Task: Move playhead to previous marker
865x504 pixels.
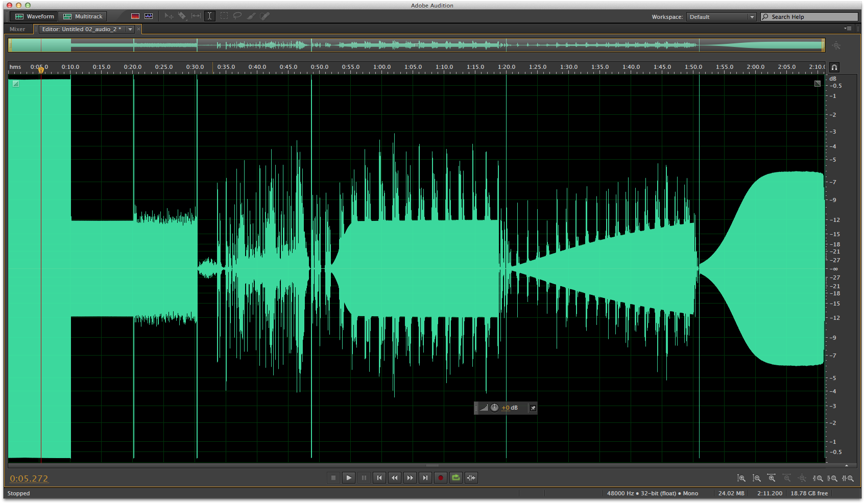Action: (x=379, y=478)
